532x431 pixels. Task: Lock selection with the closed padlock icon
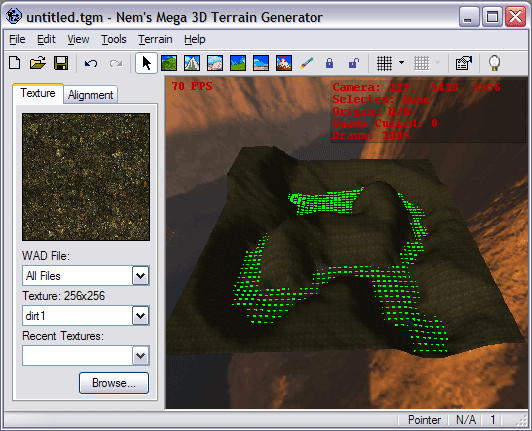pyautogui.click(x=329, y=63)
